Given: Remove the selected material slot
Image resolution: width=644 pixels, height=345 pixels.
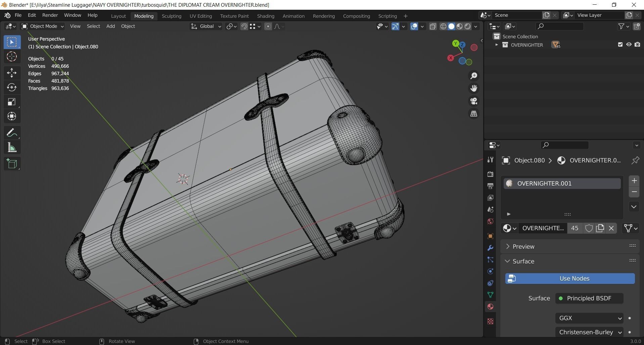Looking at the screenshot, I should 634,192.
